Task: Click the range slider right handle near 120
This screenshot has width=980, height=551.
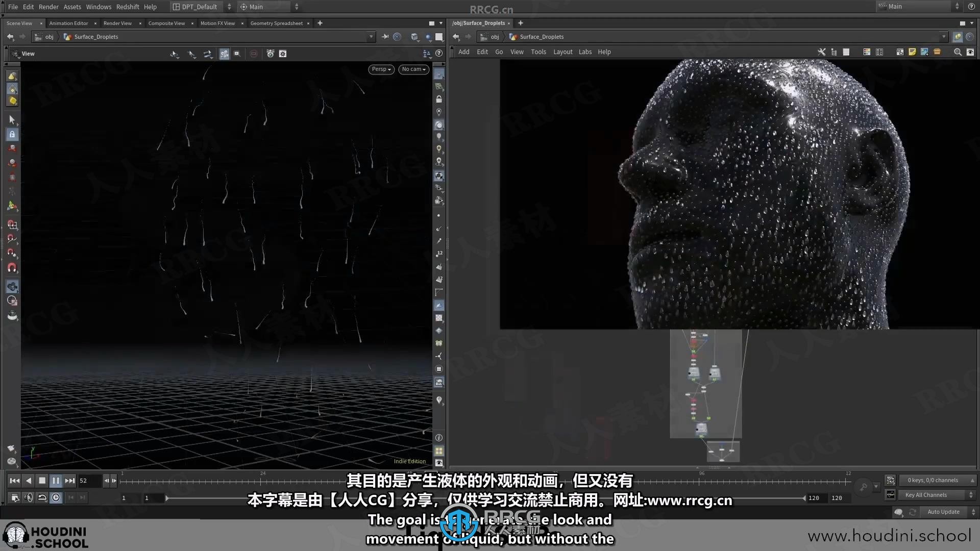Action: pyautogui.click(x=804, y=498)
